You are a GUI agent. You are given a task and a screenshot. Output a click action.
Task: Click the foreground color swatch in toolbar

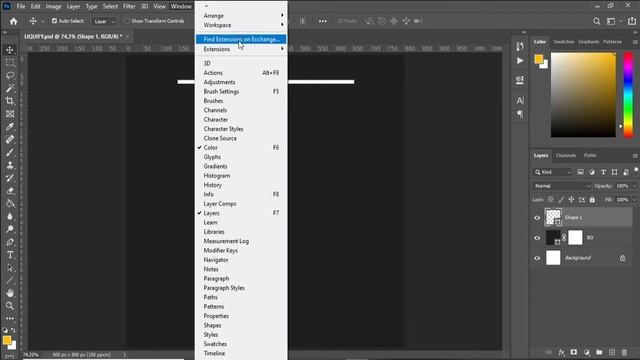click(7, 340)
